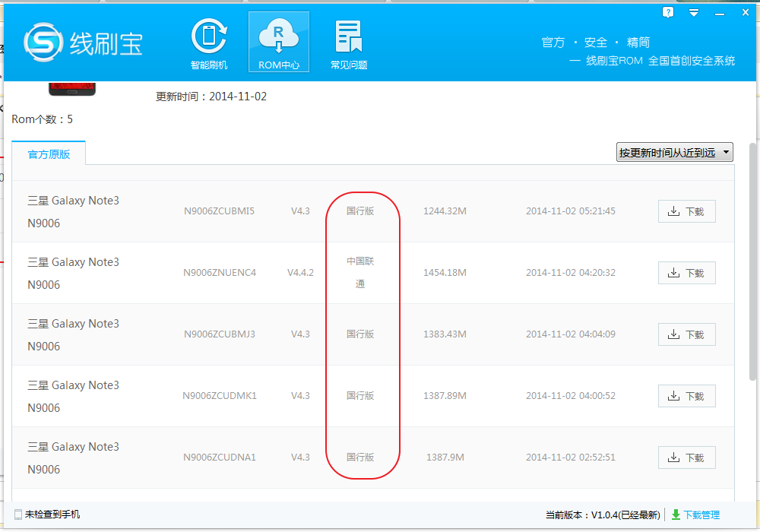Open the help question-mark icon
The image size is (760, 532).
coord(668,12)
